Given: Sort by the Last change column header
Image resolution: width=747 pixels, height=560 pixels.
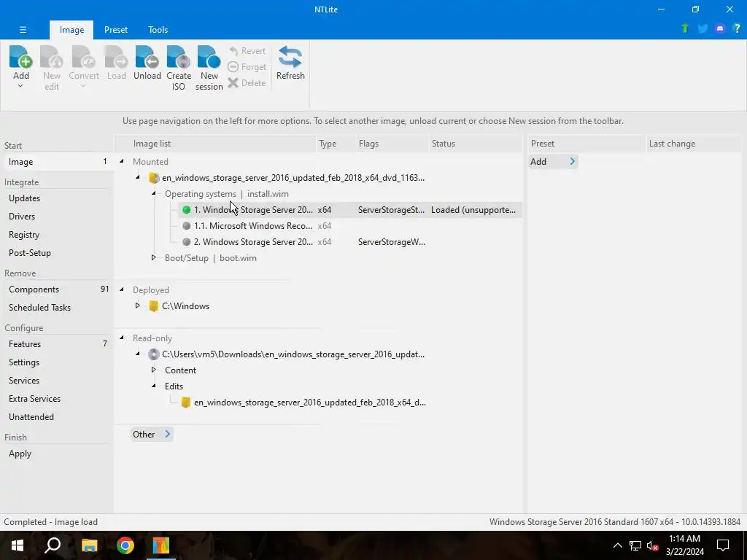Looking at the screenshot, I should click(694, 144).
